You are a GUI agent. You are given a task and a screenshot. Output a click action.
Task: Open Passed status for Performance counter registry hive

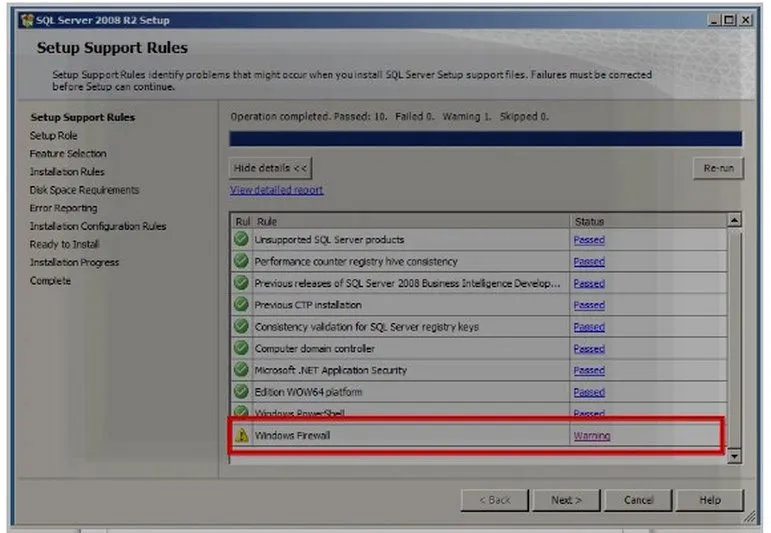[x=589, y=262]
